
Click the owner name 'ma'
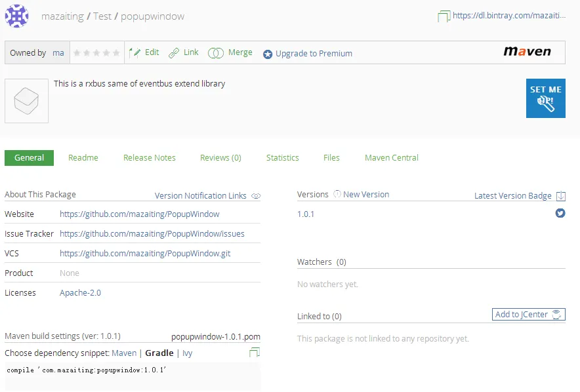pos(58,53)
